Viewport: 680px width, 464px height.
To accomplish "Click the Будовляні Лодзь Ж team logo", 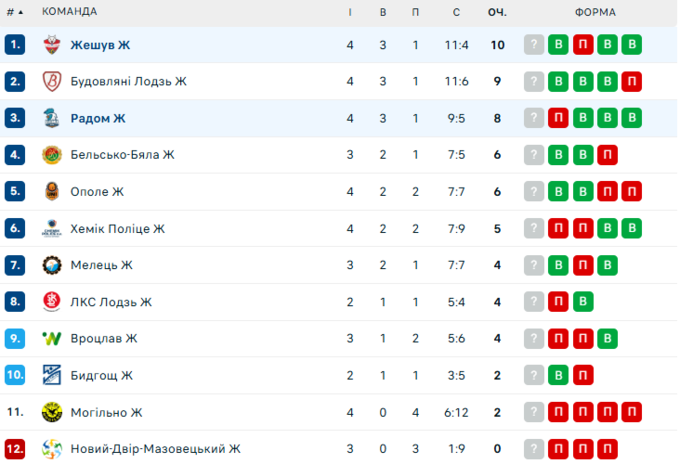I will point(52,82).
